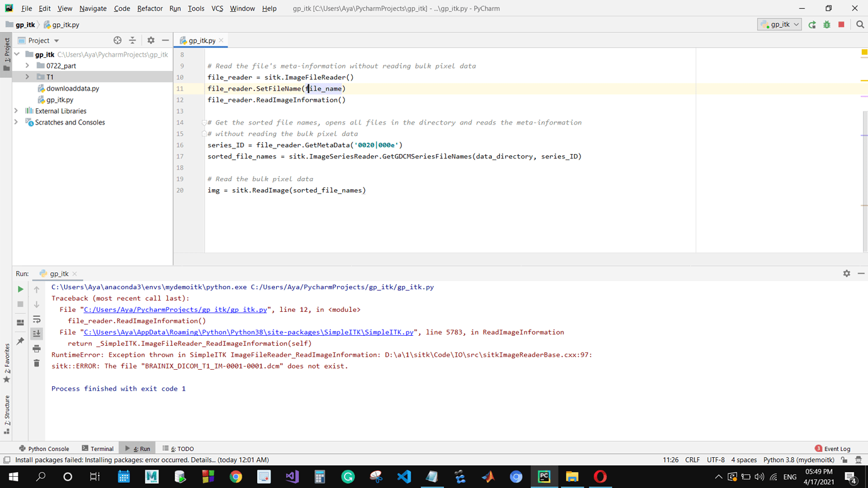This screenshot has height=488, width=868.
Task: Open the Refactor menu
Action: (x=149, y=8)
